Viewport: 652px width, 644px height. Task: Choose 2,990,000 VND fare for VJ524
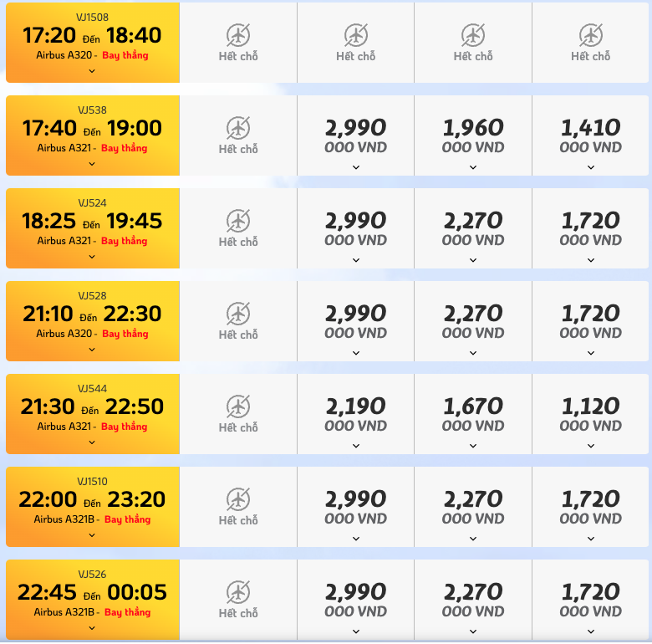pos(356,228)
